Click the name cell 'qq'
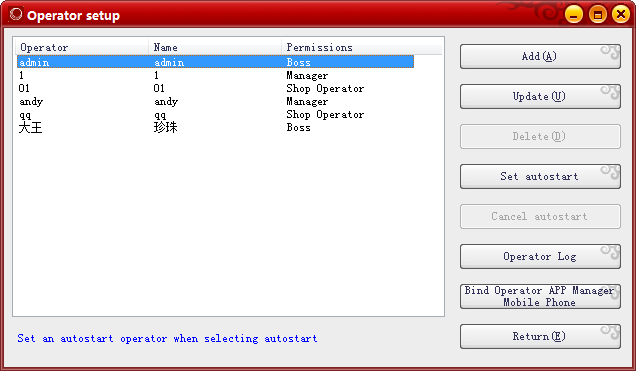The height and width of the screenshot is (371, 636). pyautogui.click(x=160, y=115)
